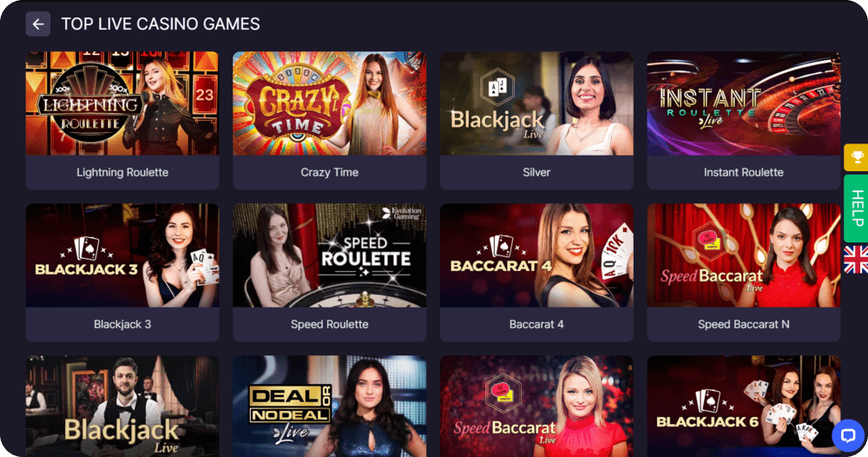Click the Lightning Roulette title label
The width and height of the screenshot is (868, 457).
(x=122, y=172)
